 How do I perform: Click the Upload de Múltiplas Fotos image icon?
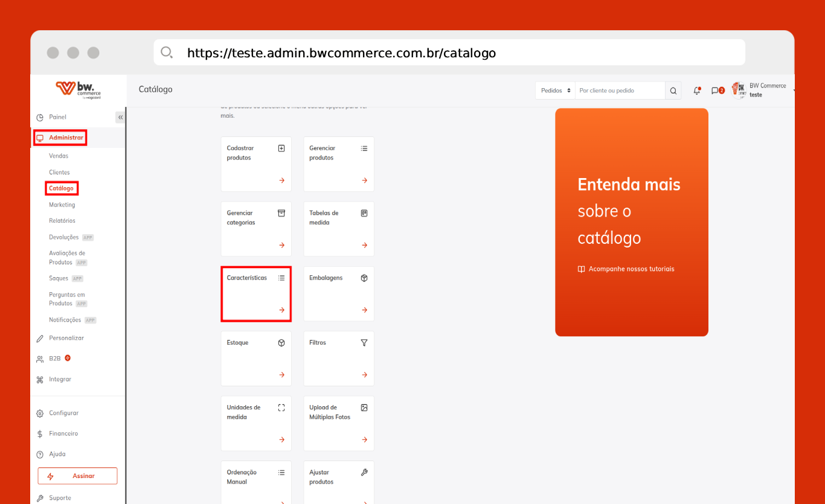point(364,408)
